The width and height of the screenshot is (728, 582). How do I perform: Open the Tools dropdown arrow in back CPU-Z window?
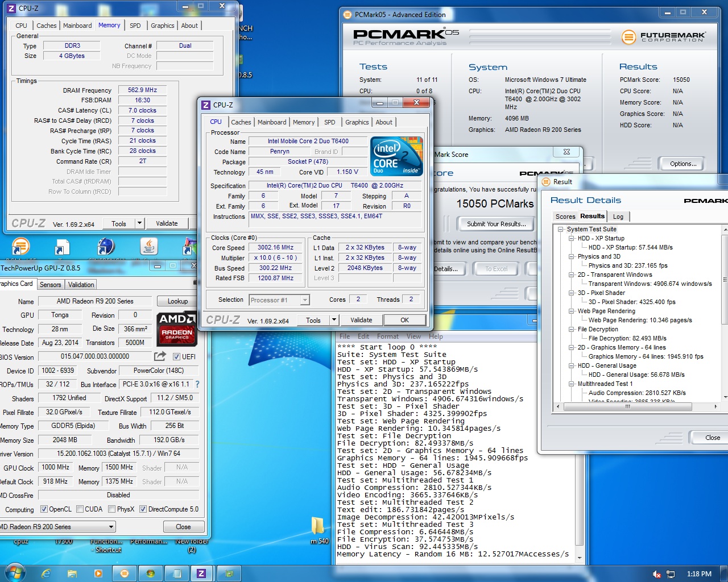point(140,223)
